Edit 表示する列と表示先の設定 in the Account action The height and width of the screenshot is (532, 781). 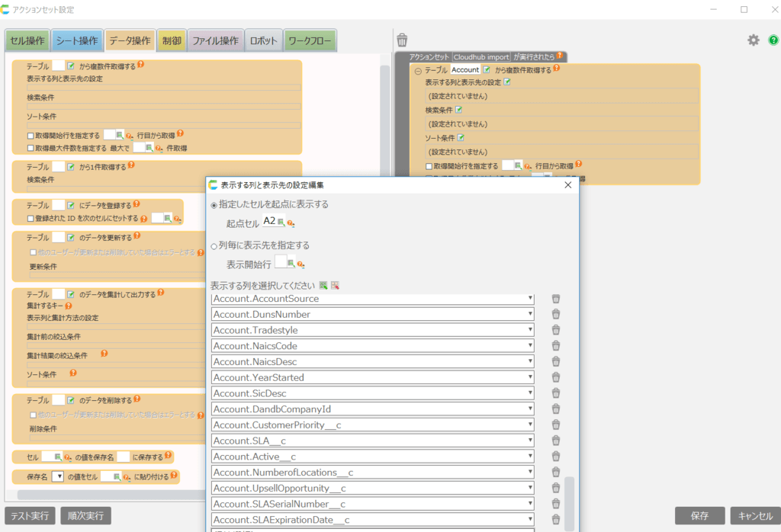[x=507, y=82]
